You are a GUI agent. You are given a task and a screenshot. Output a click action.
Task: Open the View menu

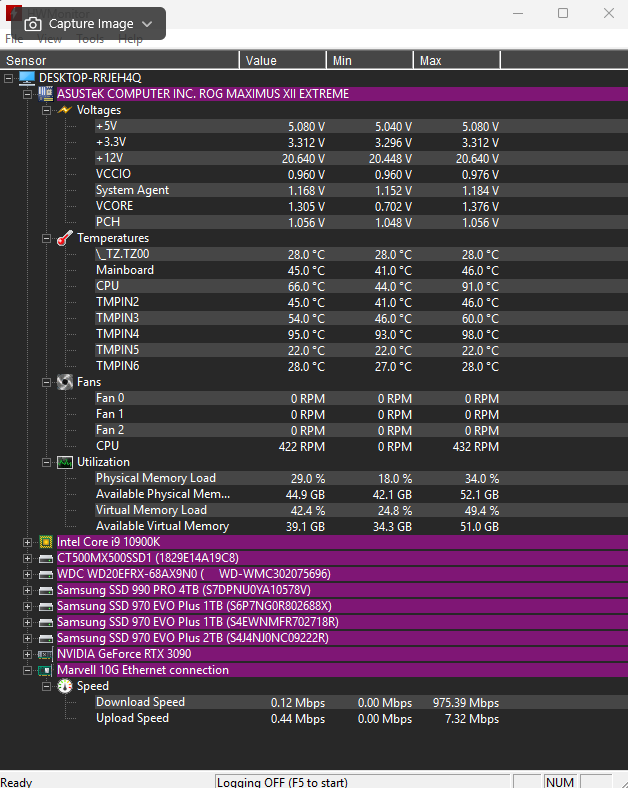coord(49,39)
